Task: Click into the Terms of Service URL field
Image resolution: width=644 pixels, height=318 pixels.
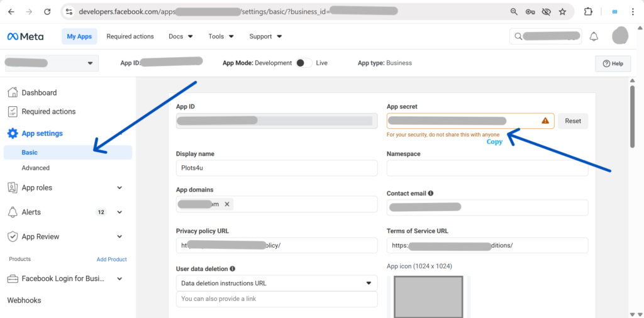Action: (x=487, y=245)
